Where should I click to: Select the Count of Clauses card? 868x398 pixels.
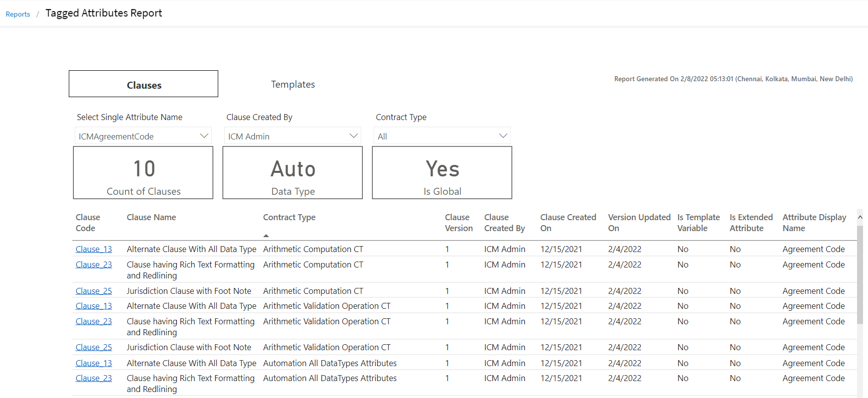(x=143, y=172)
